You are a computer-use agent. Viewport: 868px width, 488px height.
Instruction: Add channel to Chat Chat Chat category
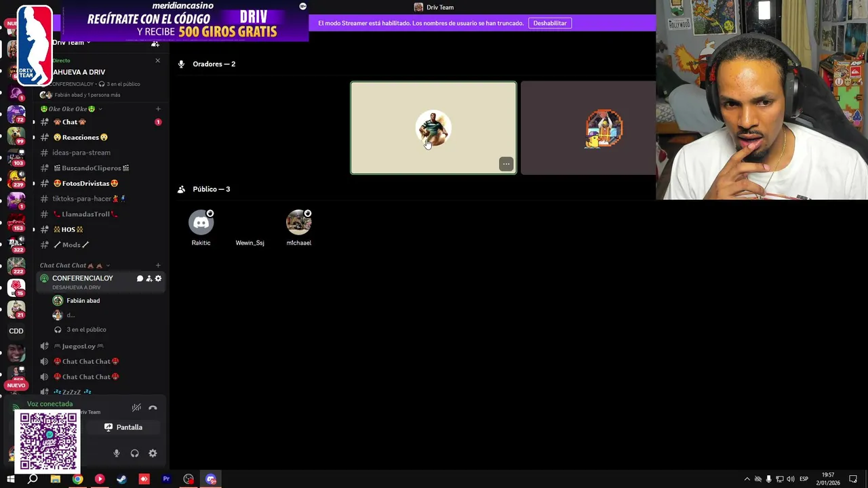(x=158, y=265)
